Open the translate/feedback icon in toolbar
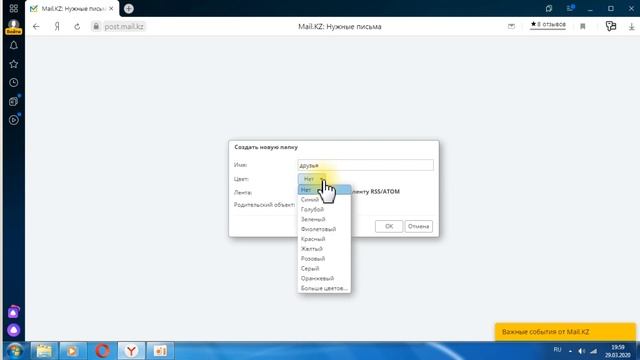640x360 pixels. pos(611,27)
